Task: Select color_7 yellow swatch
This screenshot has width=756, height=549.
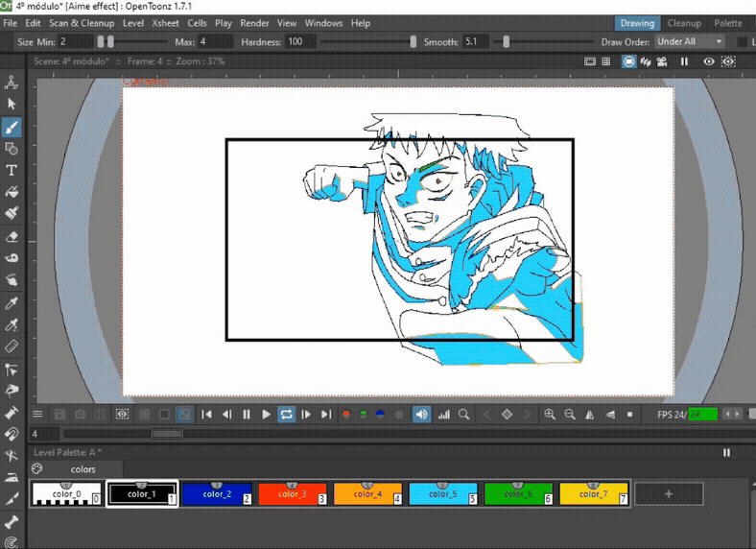Action: (x=593, y=493)
